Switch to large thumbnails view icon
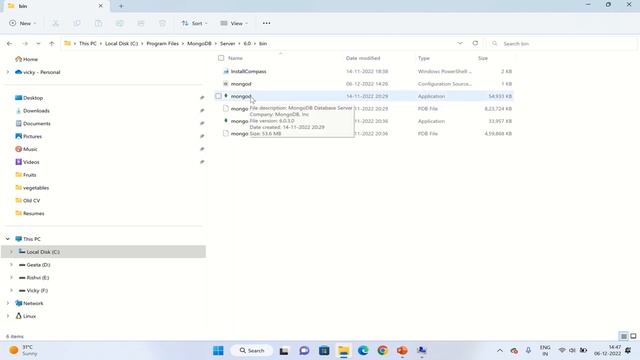The width and height of the screenshot is (640, 360). (x=633, y=336)
